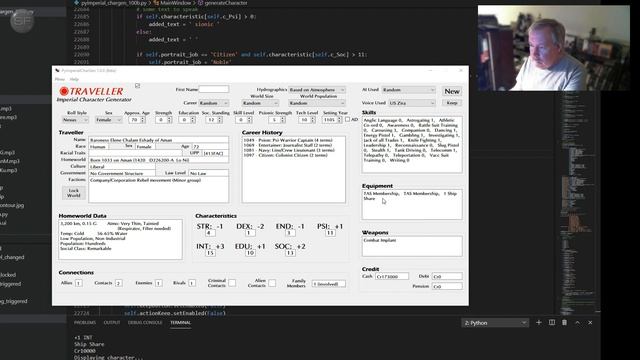640x360 pixels.
Task: Open the Hydrographics dropdown
Action: [x=317, y=90]
